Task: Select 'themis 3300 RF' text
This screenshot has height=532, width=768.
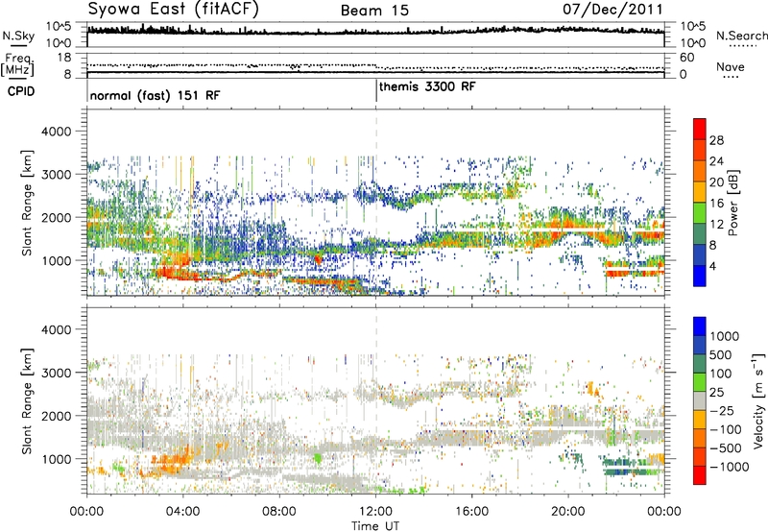Action: [427, 86]
